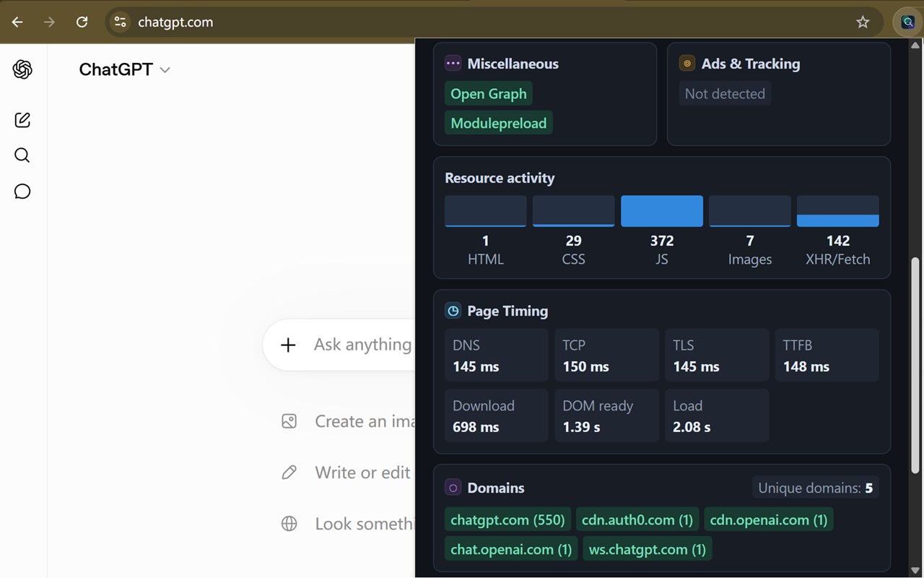Click the Download 698 ms timing card
The image size is (924, 578).
497,415
